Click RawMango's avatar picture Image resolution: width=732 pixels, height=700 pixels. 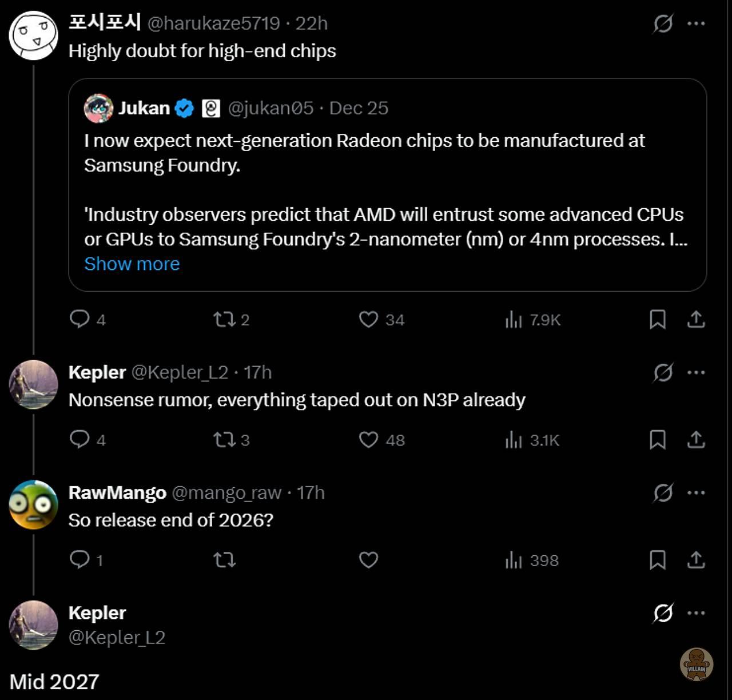(x=33, y=505)
